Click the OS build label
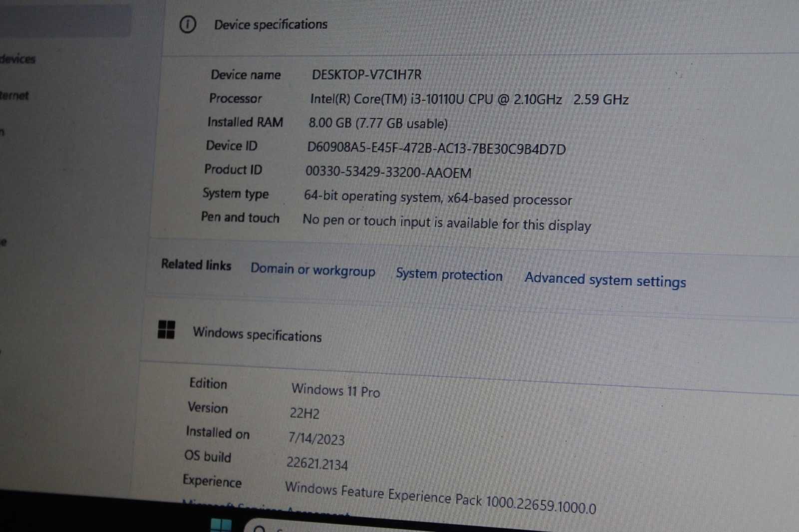This screenshot has width=799, height=532. pos(207,456)
